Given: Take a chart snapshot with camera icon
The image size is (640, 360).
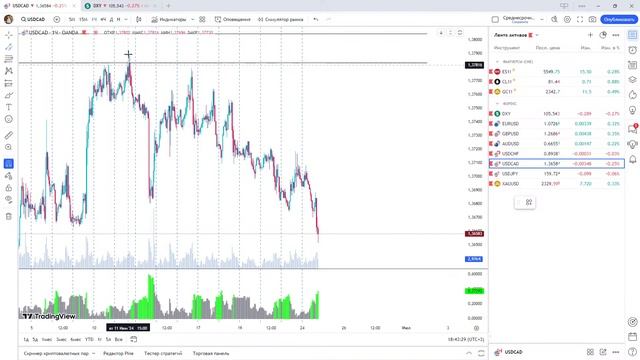Looking at the screenshot, I should [592, 19].
